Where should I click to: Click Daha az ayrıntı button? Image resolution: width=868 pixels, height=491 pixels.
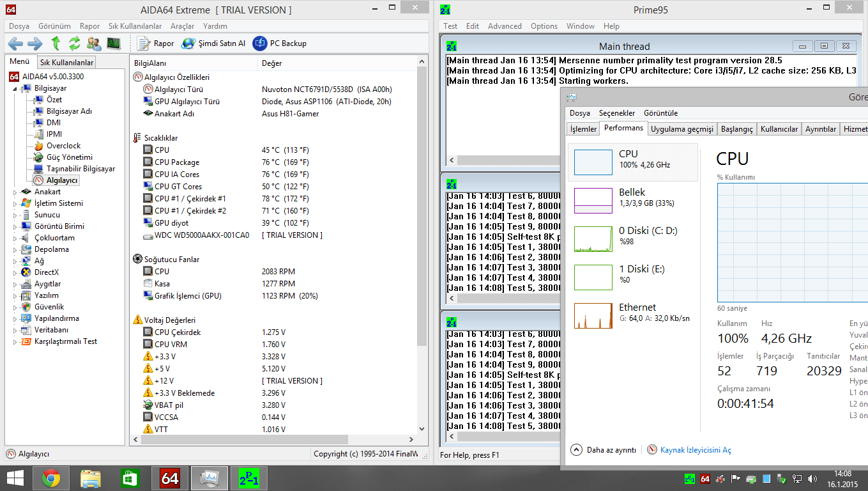604,450
